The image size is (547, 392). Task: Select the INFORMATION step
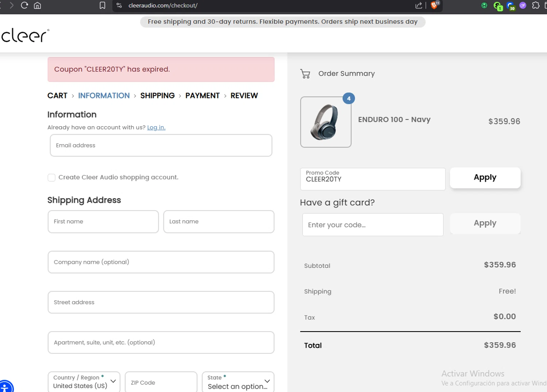point(104,95)
